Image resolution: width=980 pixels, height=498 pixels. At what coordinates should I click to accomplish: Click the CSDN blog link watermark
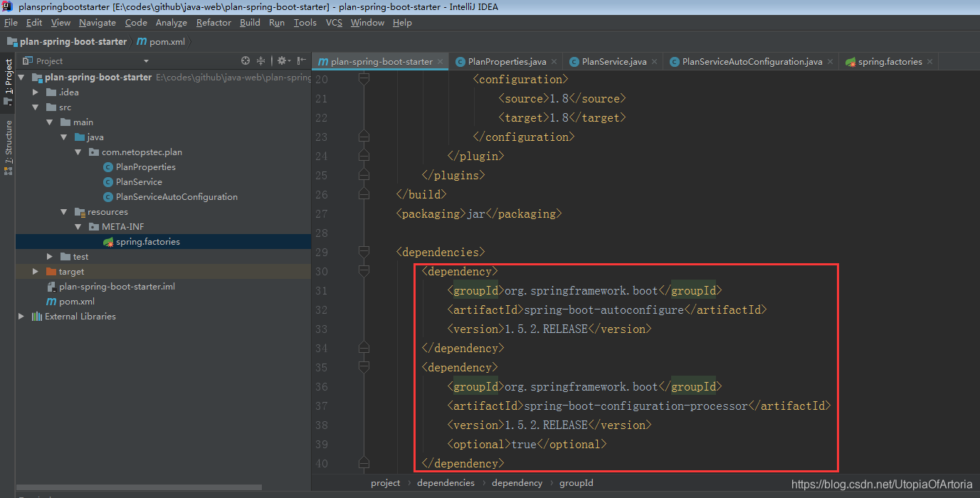(x=882, y=484)
